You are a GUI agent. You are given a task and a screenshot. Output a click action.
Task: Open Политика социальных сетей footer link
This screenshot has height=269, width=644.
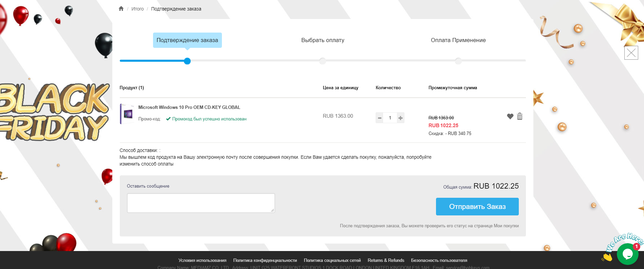[x=332, y=261]
